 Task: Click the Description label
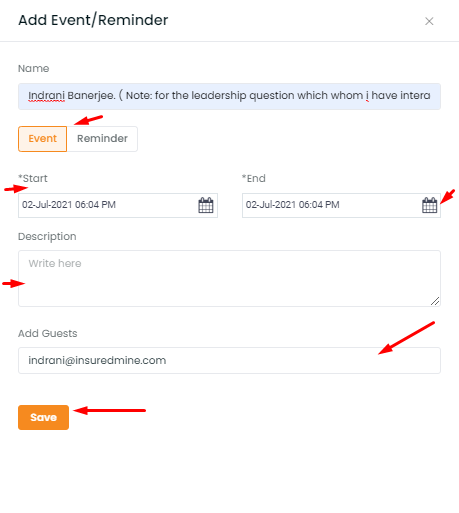[x=47, y=236]
